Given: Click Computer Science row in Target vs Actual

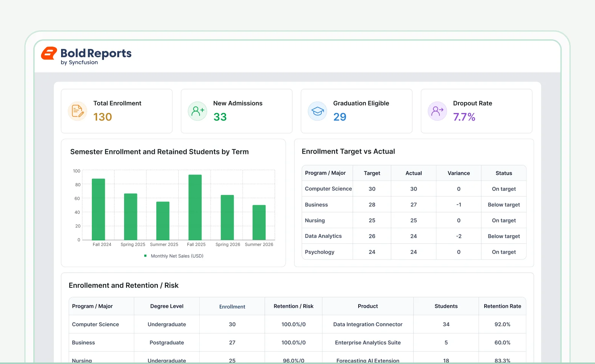Looking at the screenshot, I should click(414, 189).
